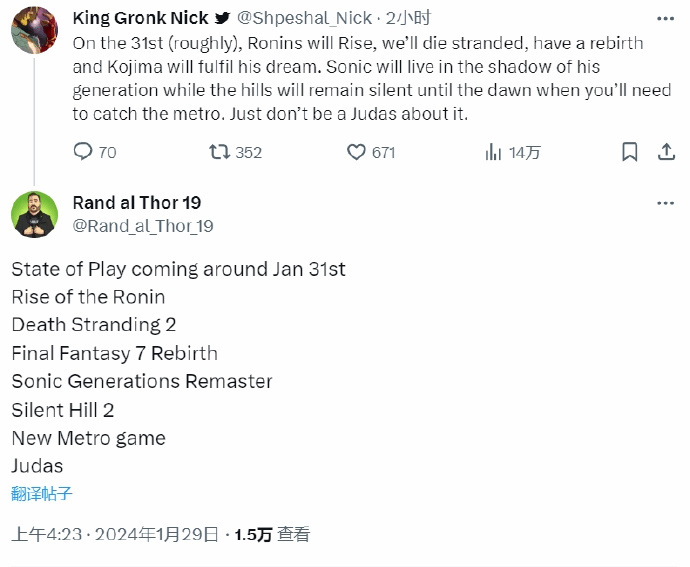Open more options for King Gronk Nick tweet

click(x=666, y=17)
